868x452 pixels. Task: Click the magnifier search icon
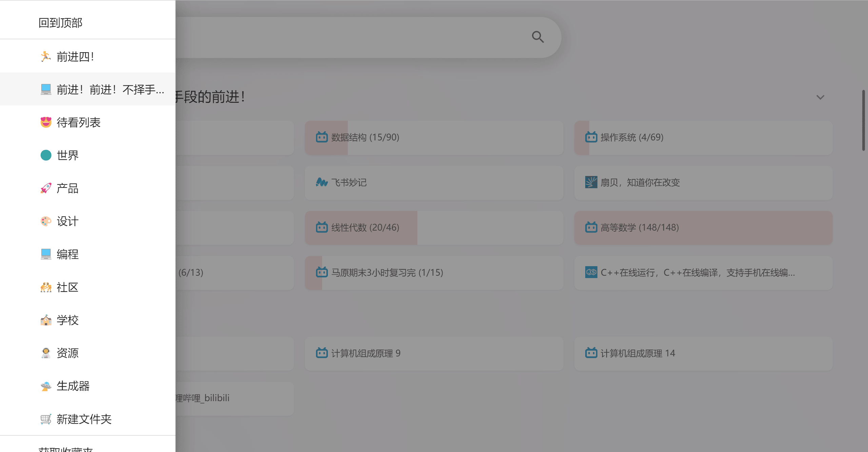pyautogui.click(x=537, y=37)
